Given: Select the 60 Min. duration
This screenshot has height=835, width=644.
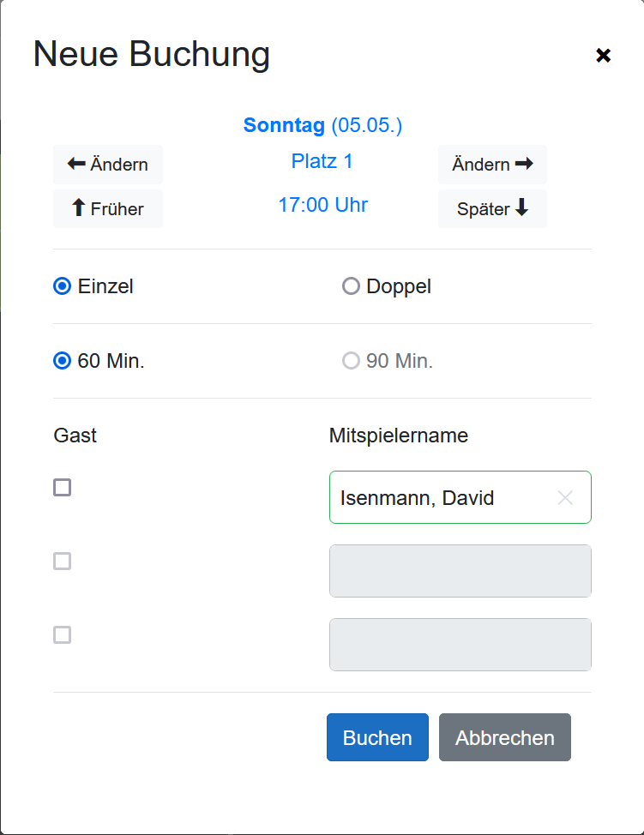Looking at the screenshot, I should (x=63, y=361).
